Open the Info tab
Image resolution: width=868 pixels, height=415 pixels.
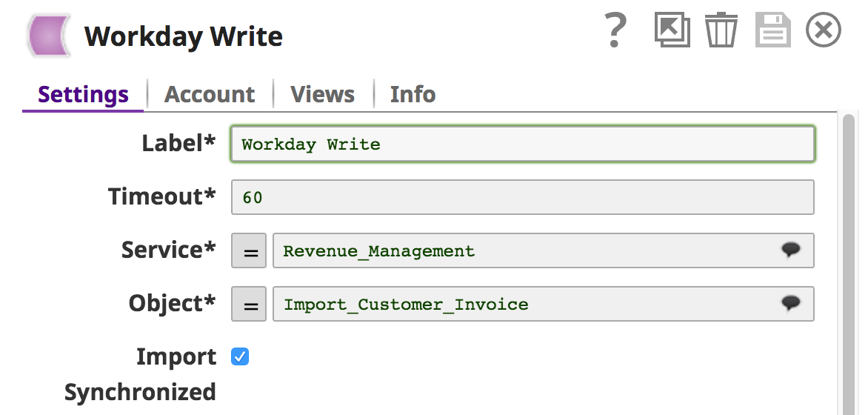pos(413,95)
